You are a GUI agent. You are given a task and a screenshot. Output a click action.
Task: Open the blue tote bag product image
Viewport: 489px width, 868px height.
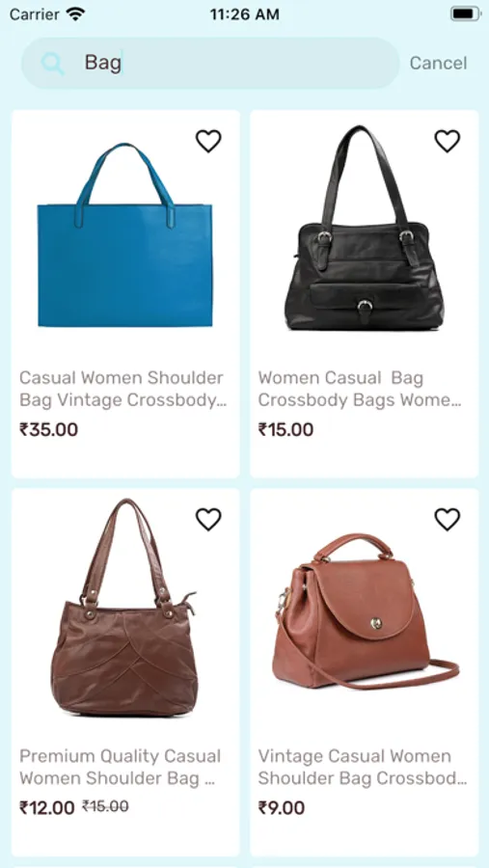point(124,235)
